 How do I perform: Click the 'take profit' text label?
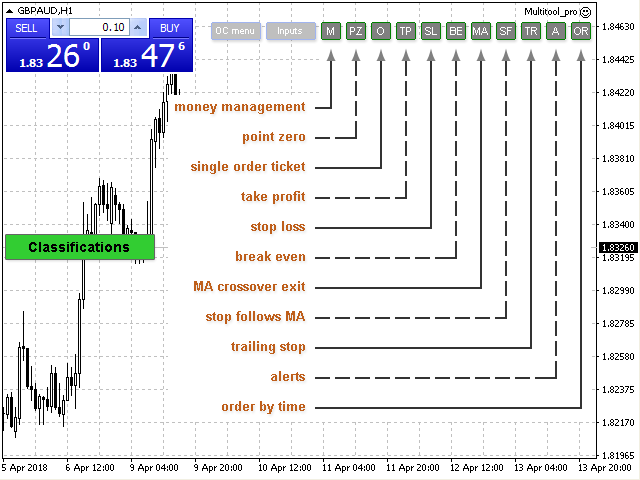pos(273,197)
